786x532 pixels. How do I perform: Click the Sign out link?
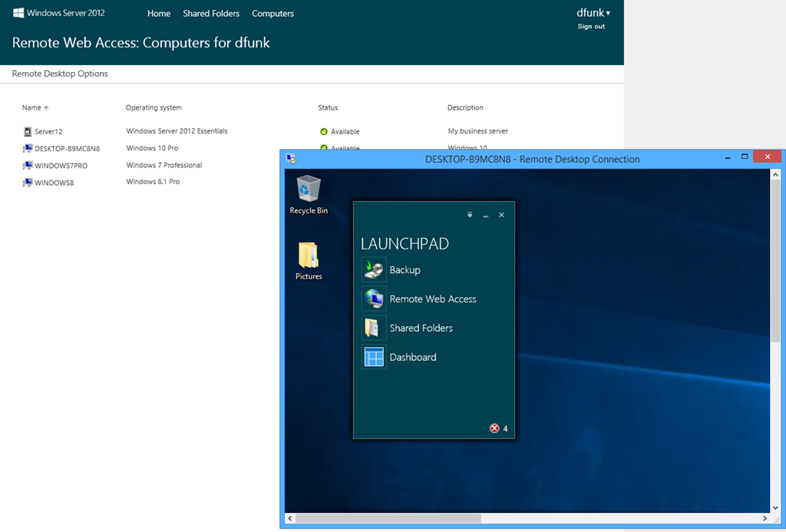point(591,27)
